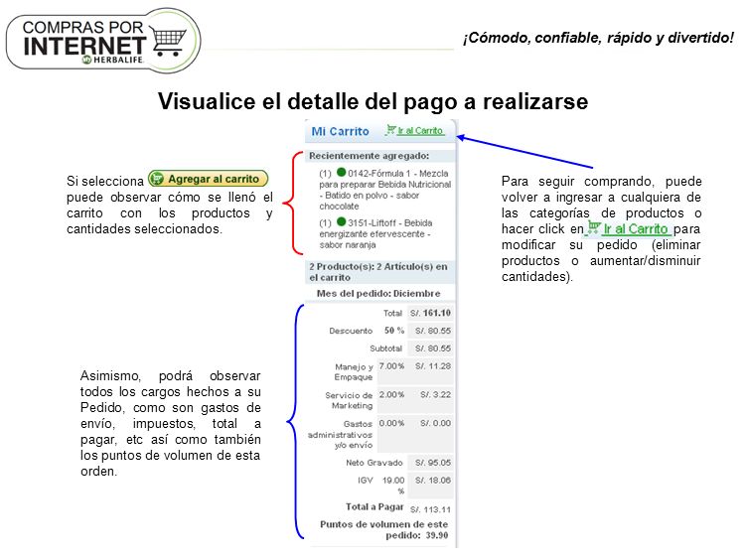The width and height of the screenshot is (747, 560).
Task: Click the 'Mi Carrito' heading
Action: click(340, 131)
